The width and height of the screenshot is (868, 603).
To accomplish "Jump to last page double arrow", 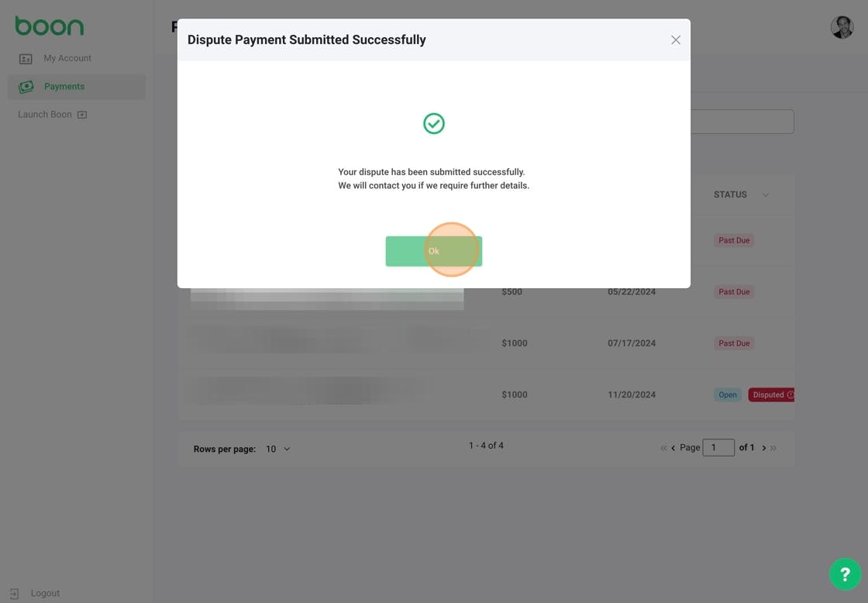I will (773, 448).
